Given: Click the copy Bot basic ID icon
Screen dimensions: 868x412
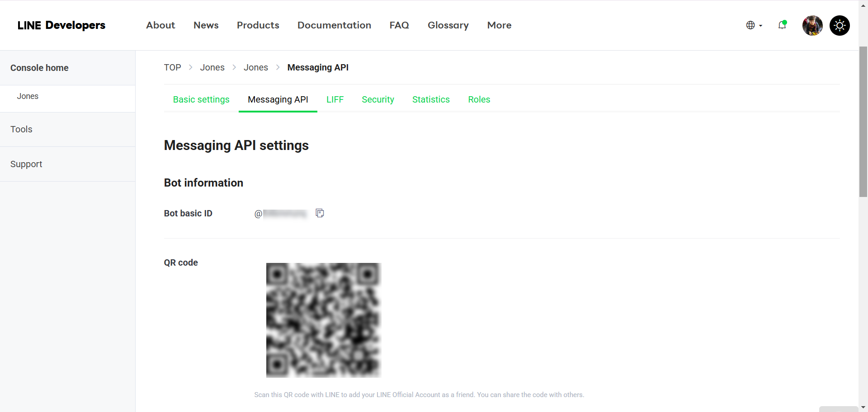Looking at the screenshot, I should pos(320,213).
